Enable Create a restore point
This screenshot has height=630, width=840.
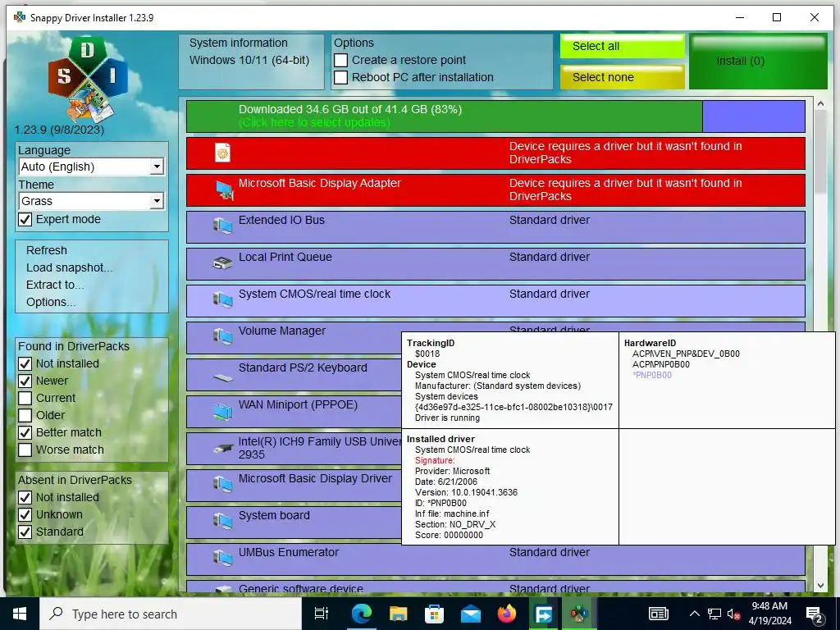click(340, 60)
